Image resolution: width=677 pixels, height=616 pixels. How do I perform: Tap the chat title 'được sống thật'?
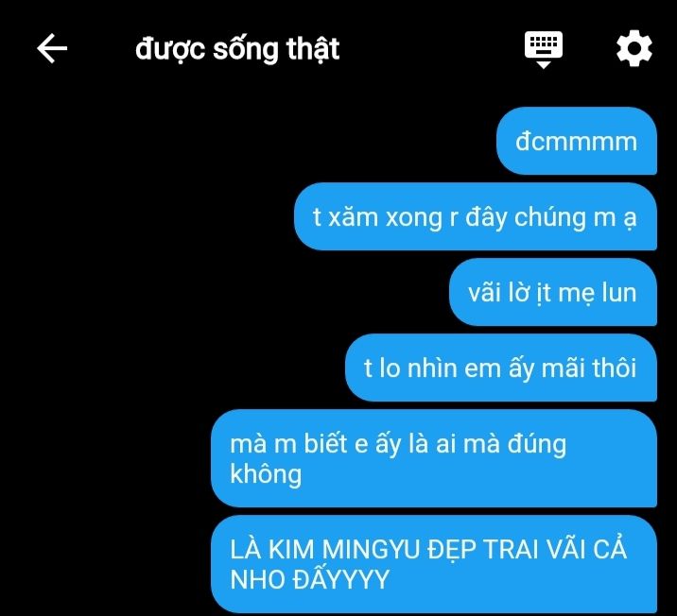(237, 49)
